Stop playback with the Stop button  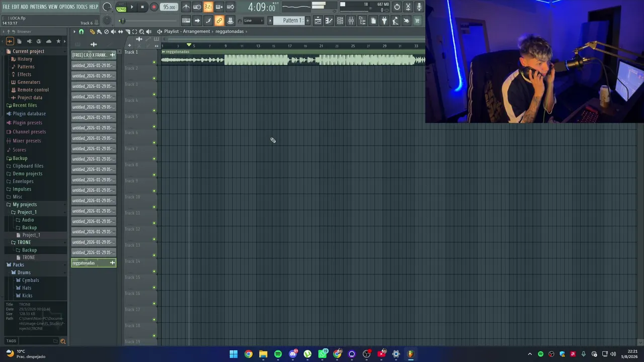tap(142, 7)
